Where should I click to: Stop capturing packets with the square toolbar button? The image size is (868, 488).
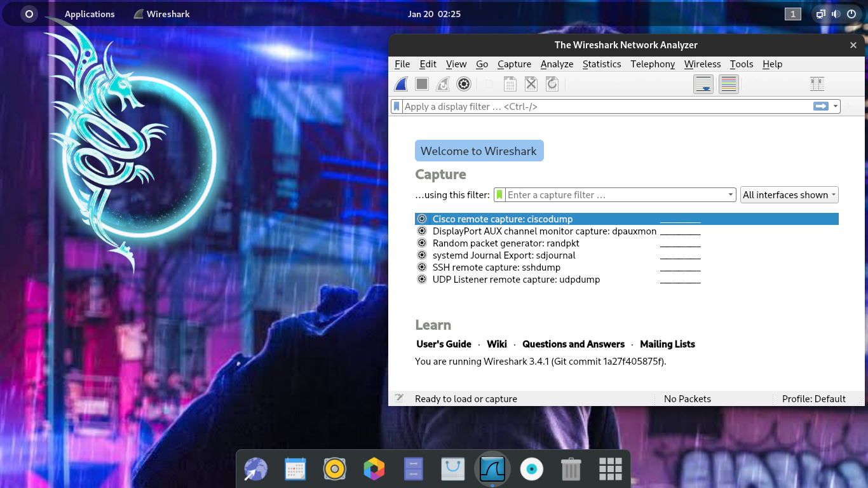click(x=422, y=84)
